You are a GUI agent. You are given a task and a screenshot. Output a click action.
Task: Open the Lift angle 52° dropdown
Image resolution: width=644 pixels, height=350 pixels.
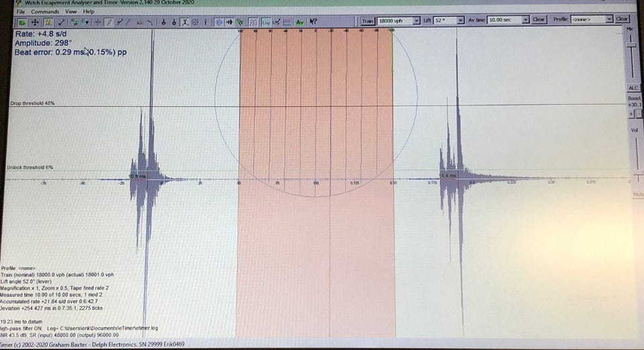[460, 20]
